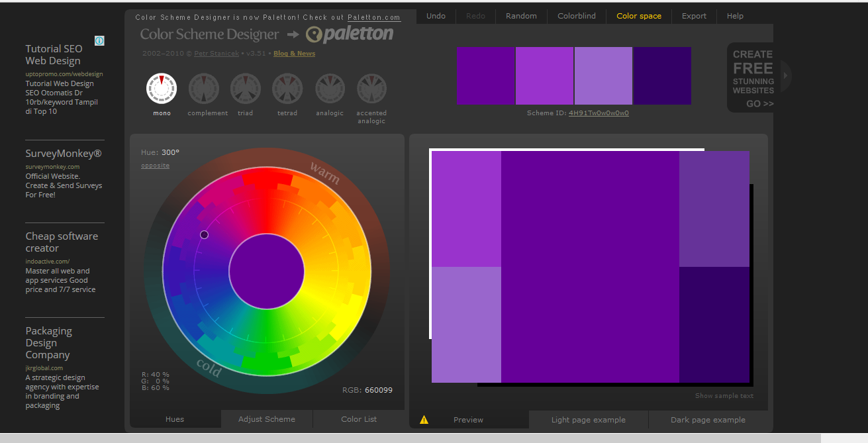The height and width of the screenshot is (443, 868).
Task: Open the Color space menu
Action: point(639,16)
